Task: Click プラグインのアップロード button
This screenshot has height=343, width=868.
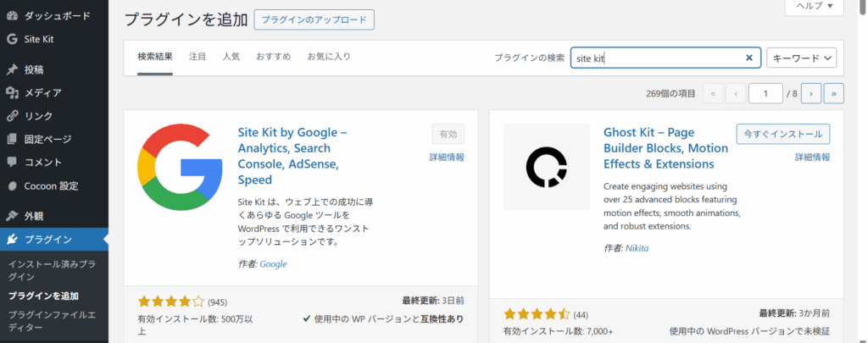Action: (x=314, y=19)
